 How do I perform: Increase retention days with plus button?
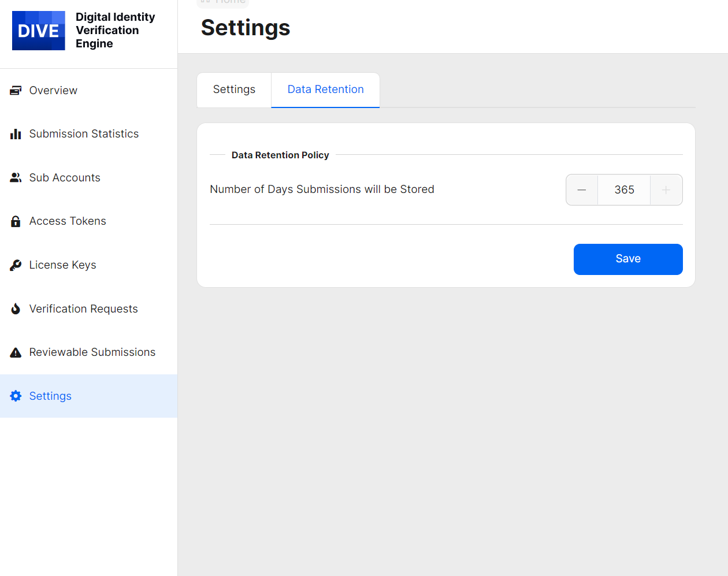click(666, 190)
